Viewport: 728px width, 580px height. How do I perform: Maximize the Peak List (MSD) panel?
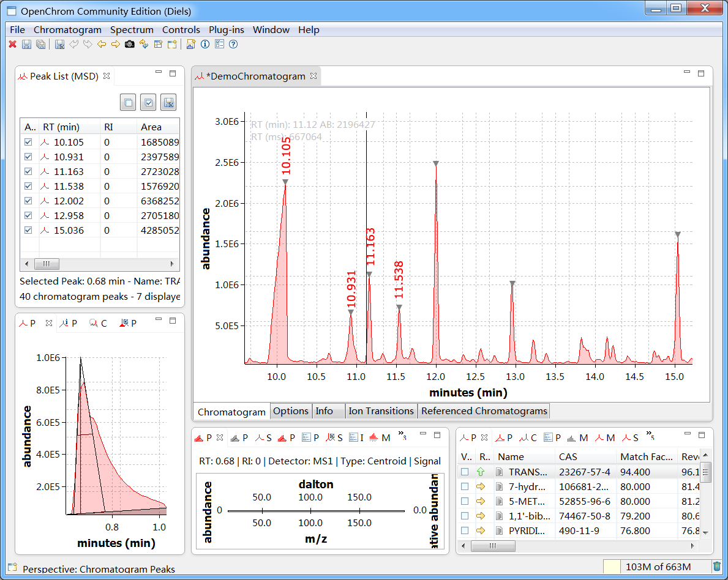[x=173, y=73]
